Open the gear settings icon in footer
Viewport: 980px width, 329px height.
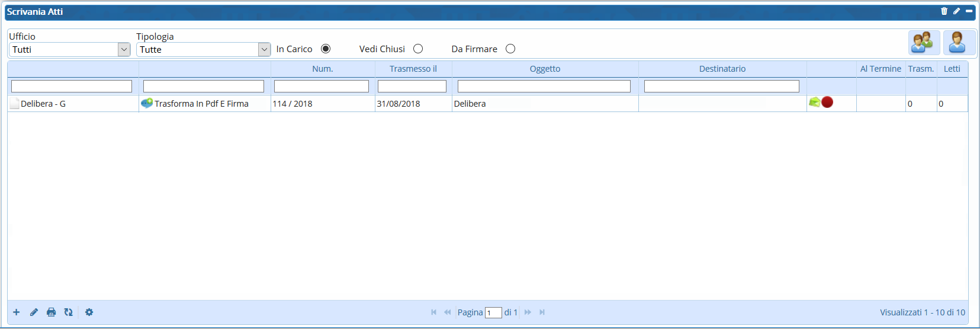pyautogui.click(x=89, y=312)
